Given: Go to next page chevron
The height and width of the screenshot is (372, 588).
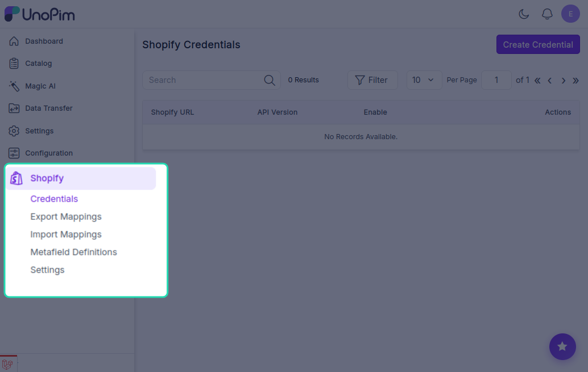Looking at the screenshot, I should click(563, 81).
